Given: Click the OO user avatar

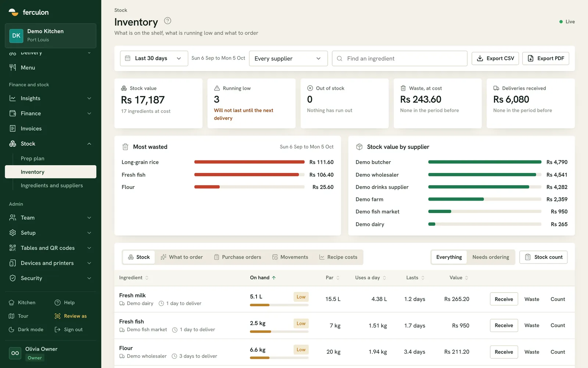Looking at the screenshot, I should click(x=15, y=353).
